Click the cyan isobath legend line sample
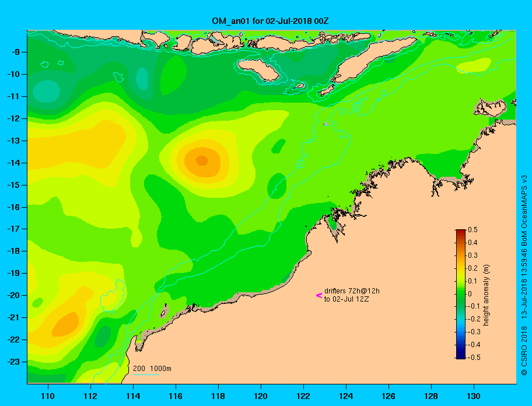 point(146,374)
